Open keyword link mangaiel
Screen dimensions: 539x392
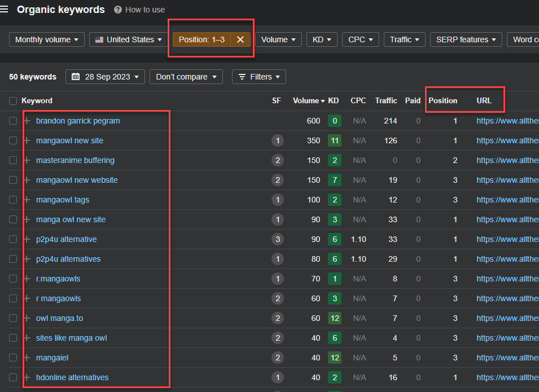pyautogui.click(x=52, y=358)
